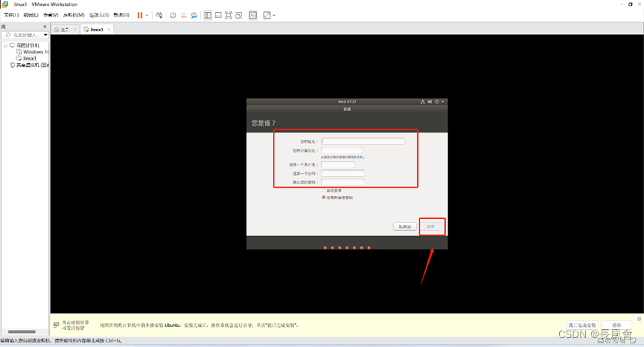Open the dropdown arrow next to stretch icon
Viewport: 644px width, 347px height.
[274, 15]
